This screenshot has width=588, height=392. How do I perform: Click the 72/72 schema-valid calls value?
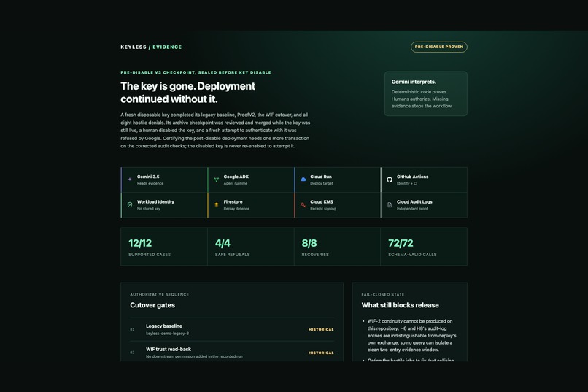[401, 243]
